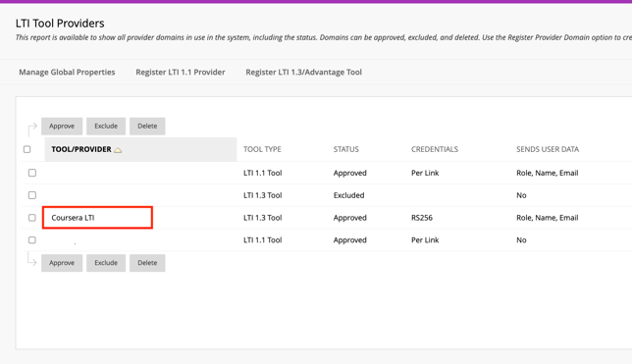Screen dimensions: 632x364
Task: Select LTI 1.3 Tool in the Coursera LTI row
Action: [x=262, y=218]
